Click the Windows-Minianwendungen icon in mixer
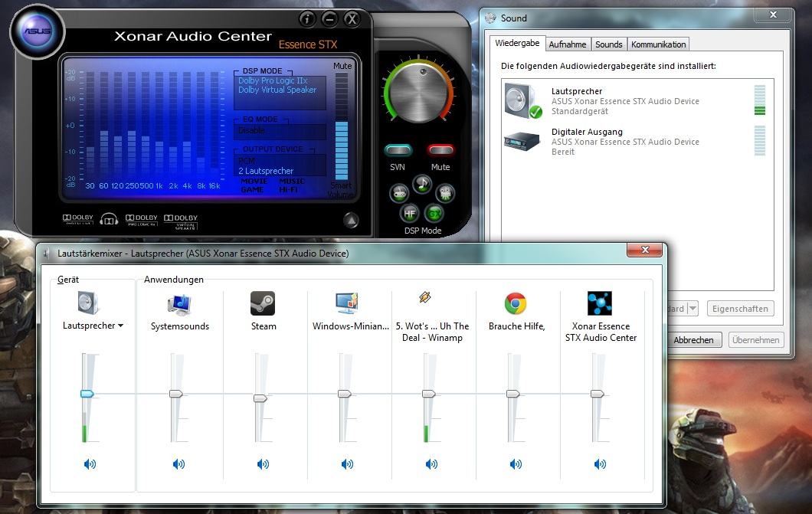This screenshot has height=514, width=812. 347,303
